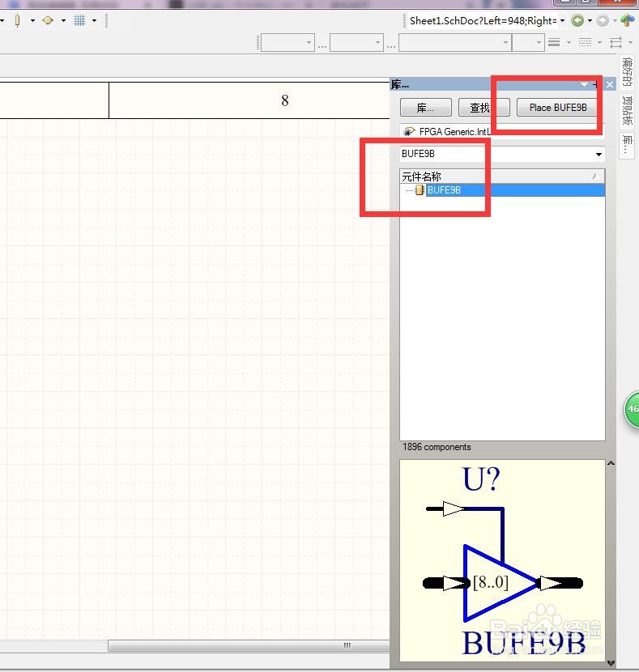Image resolution: width=639 pixels, height=672 pixels.
Task: Open the line style dropdown arrow
Action: coord(599,42)
